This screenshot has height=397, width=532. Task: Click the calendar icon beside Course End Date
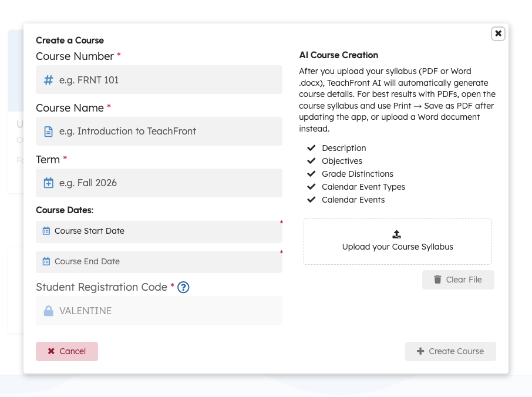(46, 261)
